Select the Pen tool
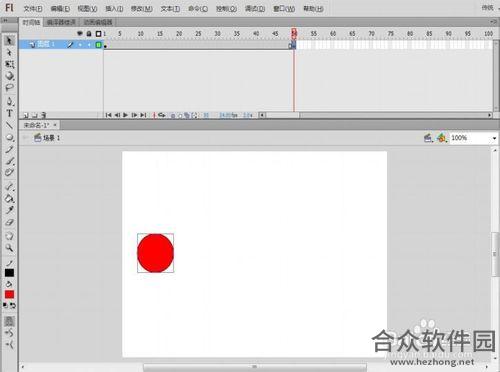 pyautogui.click(x=9, y=101)
